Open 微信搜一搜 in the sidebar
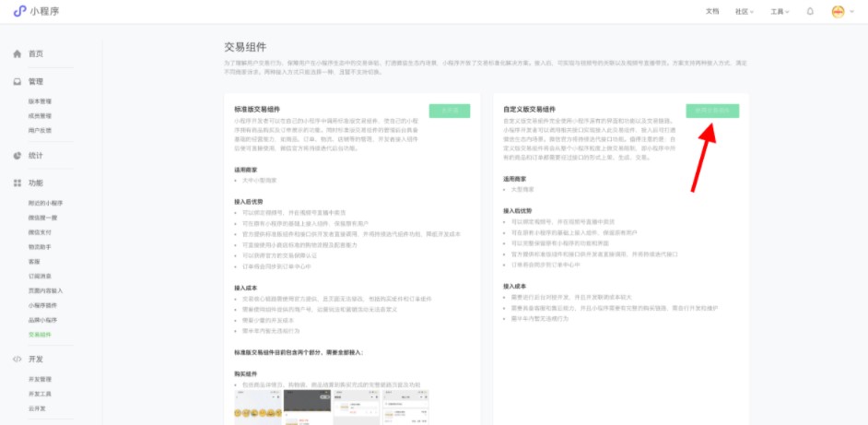868x425 pixels. pyautogui.click(x=42, y=218)
